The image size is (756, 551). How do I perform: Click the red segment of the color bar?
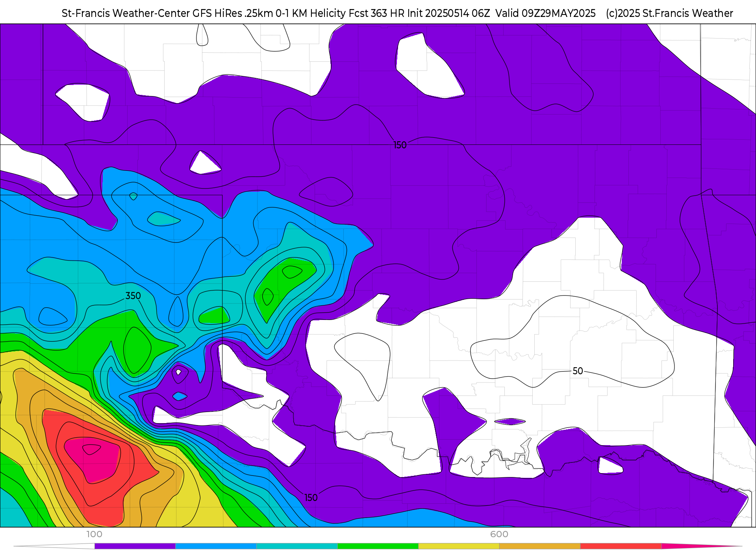point(621,546)
